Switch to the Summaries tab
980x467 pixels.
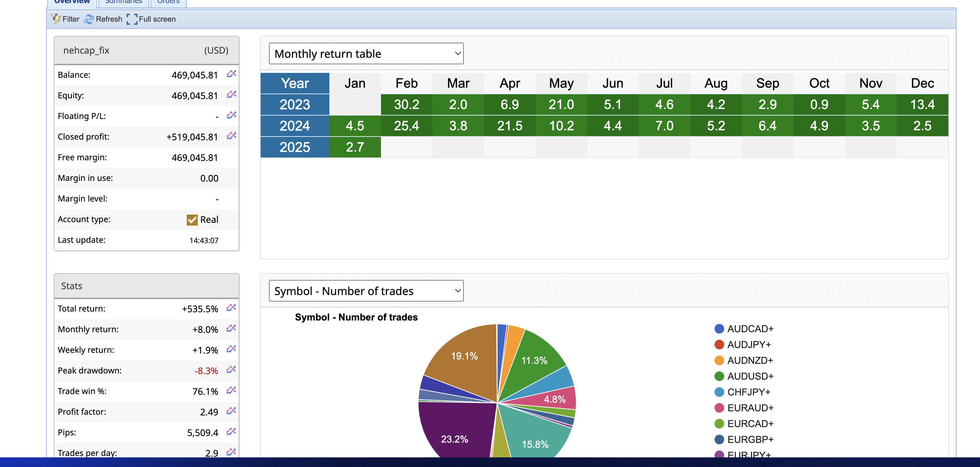coord(123,2)
